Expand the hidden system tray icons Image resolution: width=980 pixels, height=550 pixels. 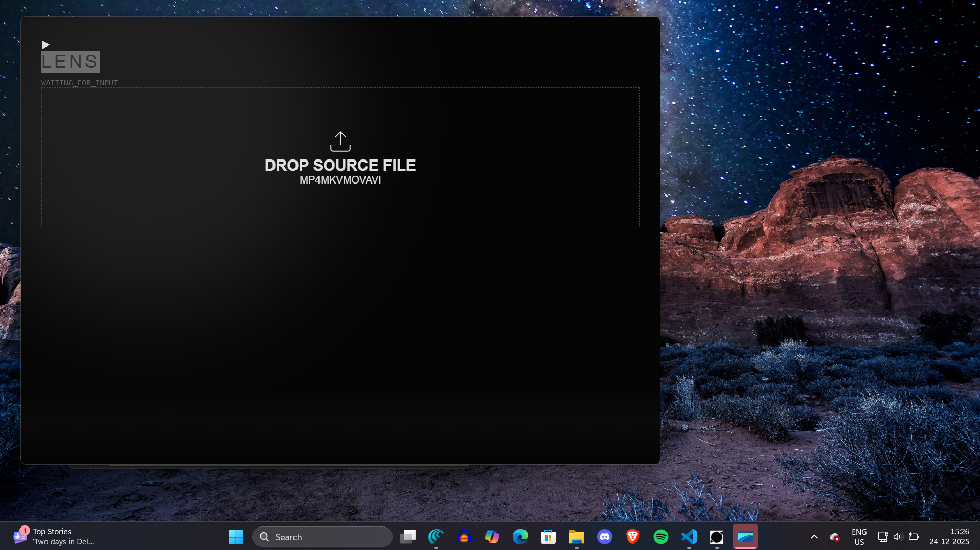(x=814, y=537)
